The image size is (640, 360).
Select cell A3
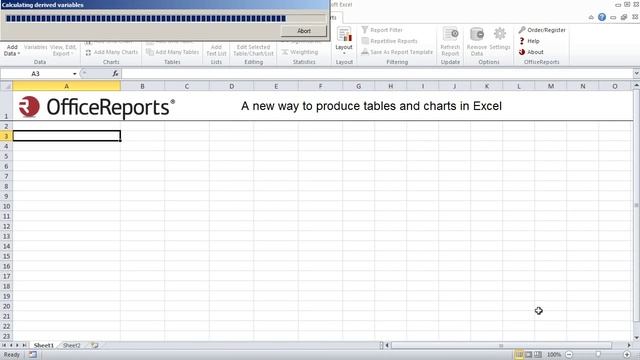pos(67,136)
